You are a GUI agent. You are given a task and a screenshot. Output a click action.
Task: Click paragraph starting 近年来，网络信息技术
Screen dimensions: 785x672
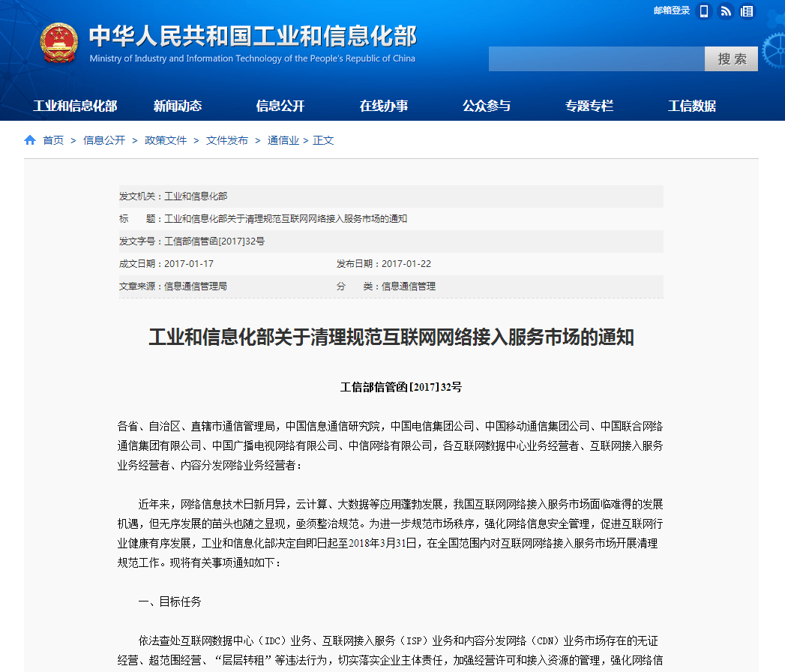tap(390, 533)
